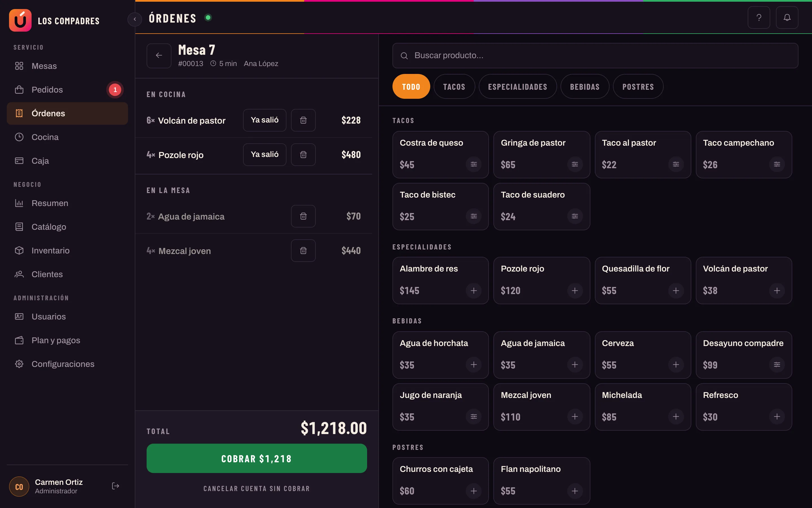Image resolution: width=812 pixels, height=508 pixels.
Task: Open options for Taco de bistec
Action: click(473, 216)
